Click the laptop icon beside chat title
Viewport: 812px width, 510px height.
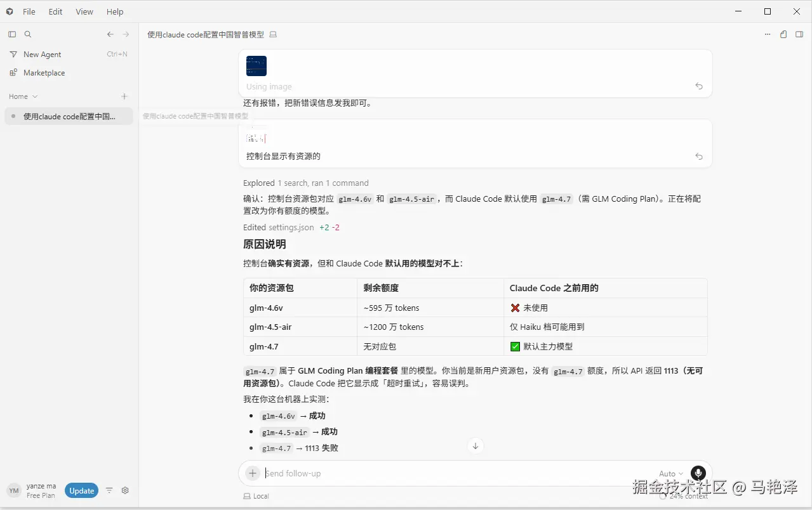click(273, 34)
